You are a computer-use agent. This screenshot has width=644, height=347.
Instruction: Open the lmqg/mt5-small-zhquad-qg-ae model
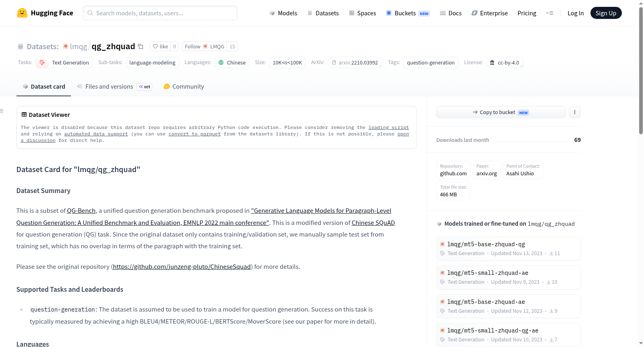pyautogui.click(x=508, y=335)
